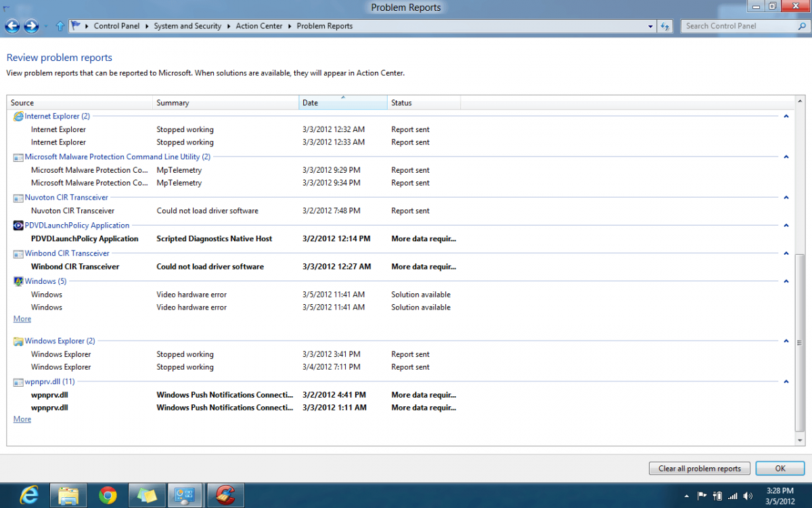Collapse the Windows (5) group

(x=786, y=281)
